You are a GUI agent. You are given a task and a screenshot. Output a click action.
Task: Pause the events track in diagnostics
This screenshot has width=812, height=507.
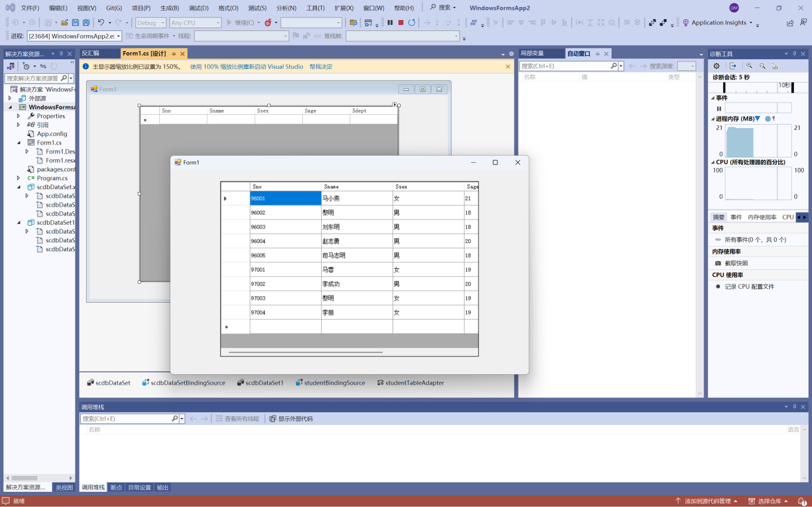719,108
